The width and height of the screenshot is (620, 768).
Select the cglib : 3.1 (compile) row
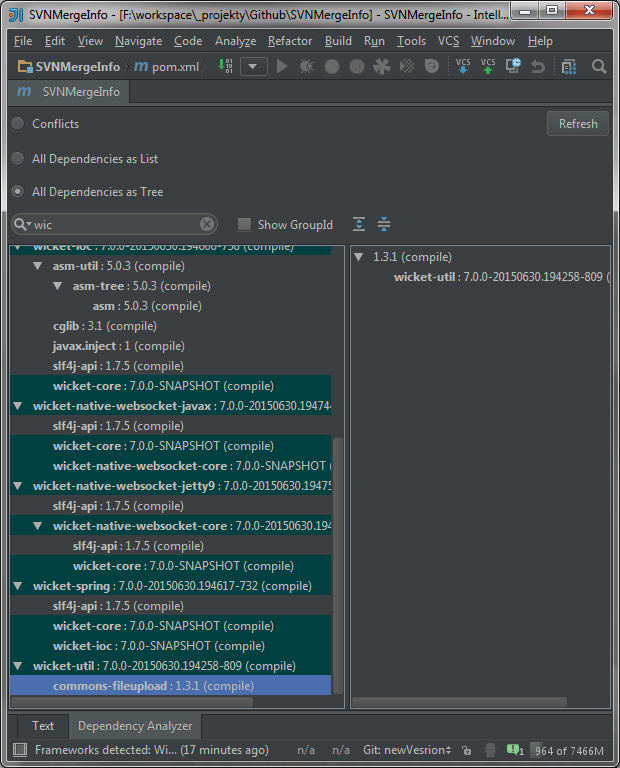point(105,326)
